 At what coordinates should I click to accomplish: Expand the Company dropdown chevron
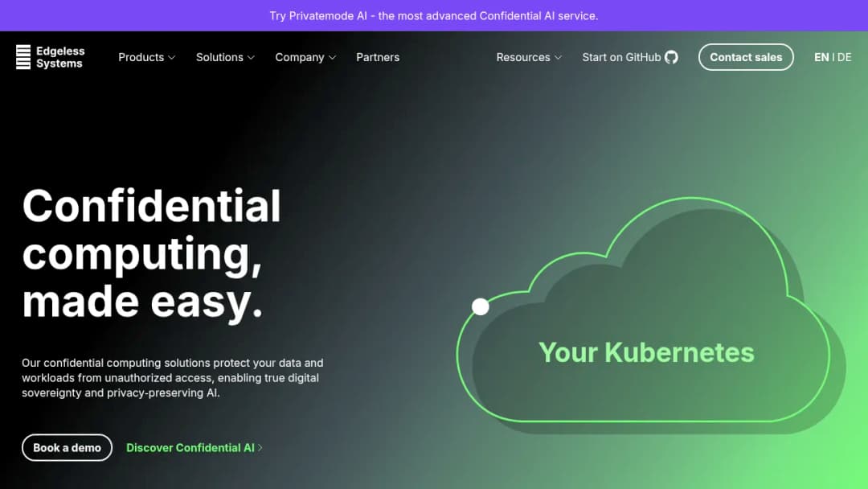click(x=332, y=58)
